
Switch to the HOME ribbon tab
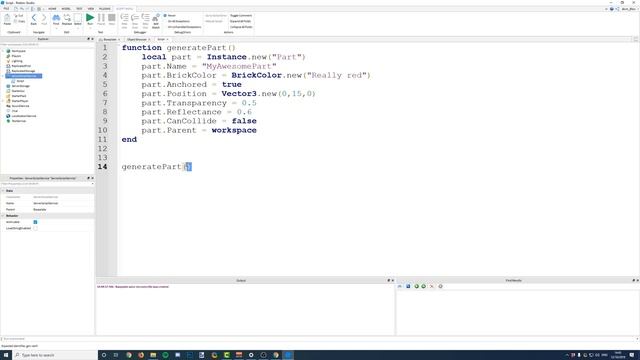[52, 9]
